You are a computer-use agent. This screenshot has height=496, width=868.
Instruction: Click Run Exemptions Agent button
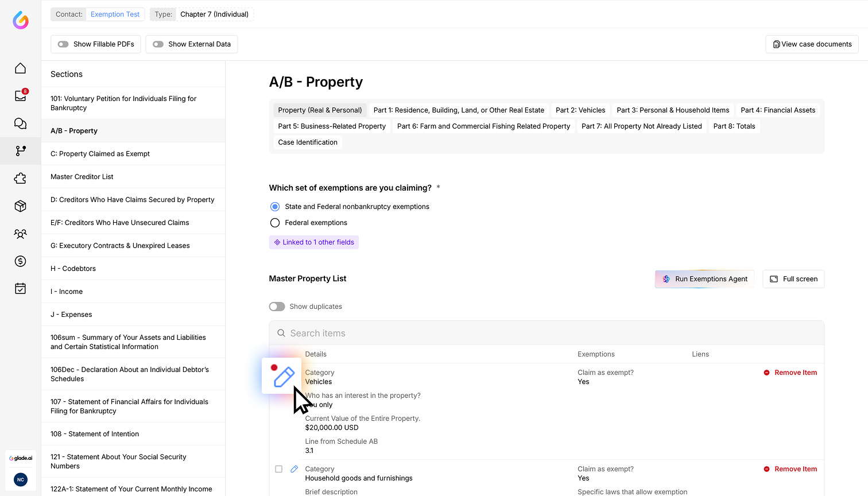(x=704, y=279)
